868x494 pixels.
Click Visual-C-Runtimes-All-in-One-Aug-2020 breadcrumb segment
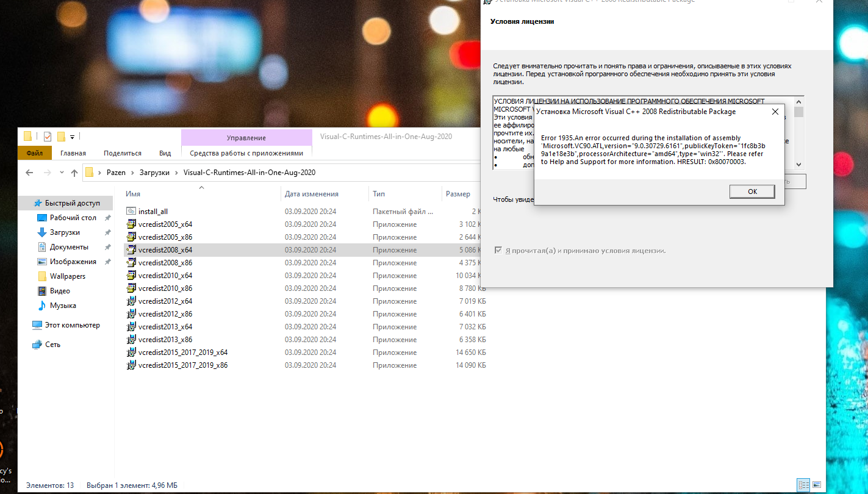point(249,173)
